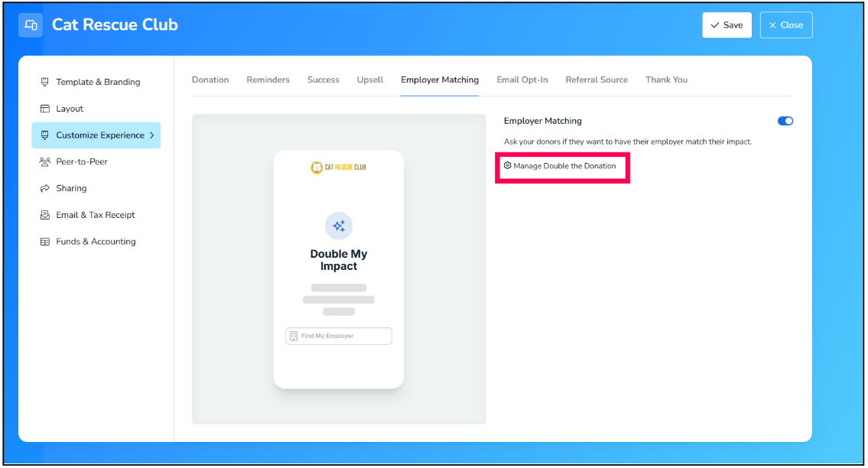
Task: Open the Upsell tab
Action: 370,80
